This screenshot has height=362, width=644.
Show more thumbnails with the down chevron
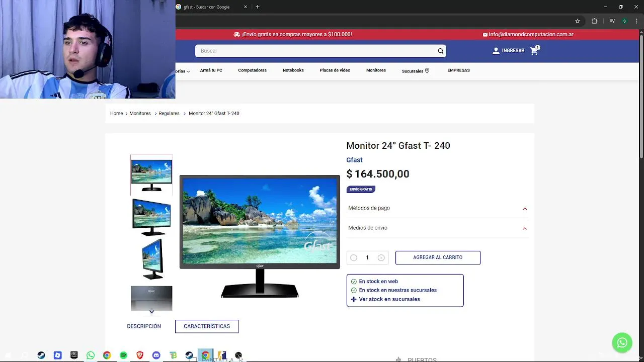pos(151,312)
